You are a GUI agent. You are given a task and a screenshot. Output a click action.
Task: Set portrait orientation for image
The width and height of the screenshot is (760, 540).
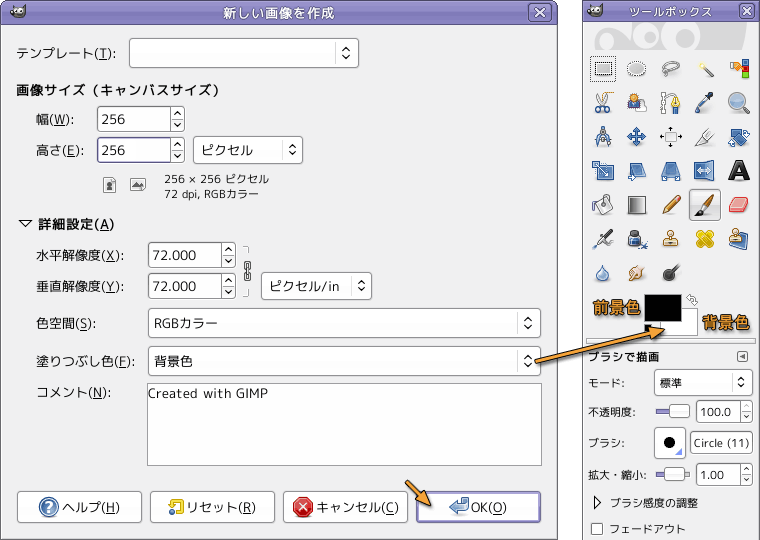[110, 185]
